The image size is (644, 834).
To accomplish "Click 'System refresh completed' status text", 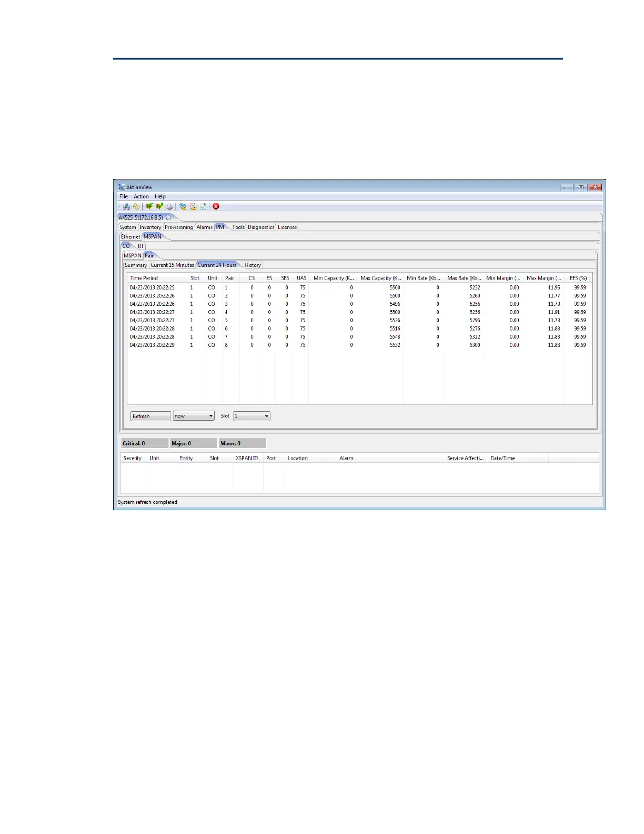I will (147, 502).
